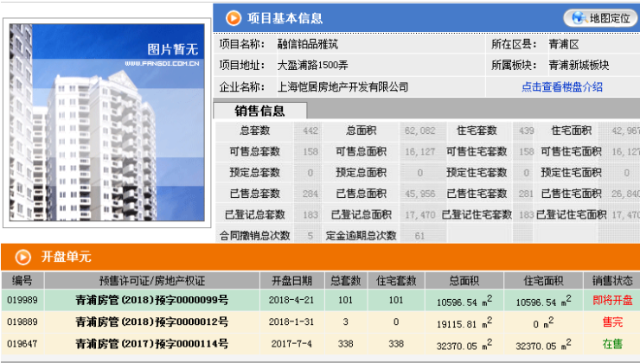
Task: Click the orange arrow icon beside 项目基本信息
Action: click(x=233, y=18)
